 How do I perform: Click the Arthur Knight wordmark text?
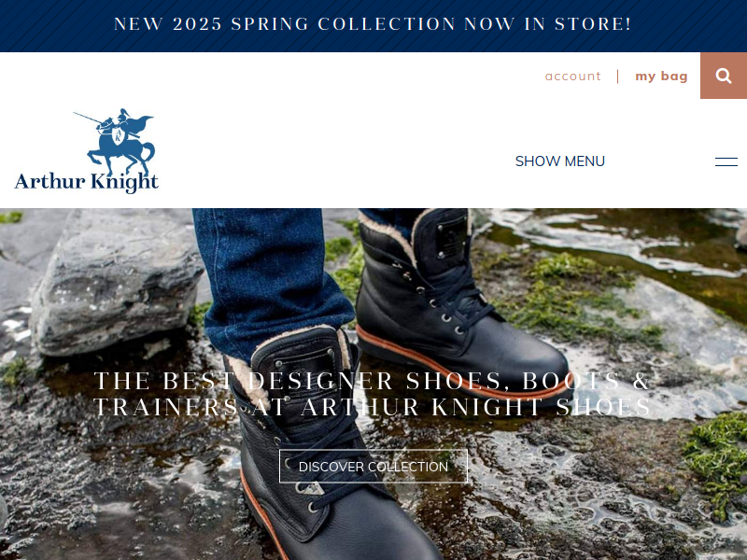[x=86, y=182]
